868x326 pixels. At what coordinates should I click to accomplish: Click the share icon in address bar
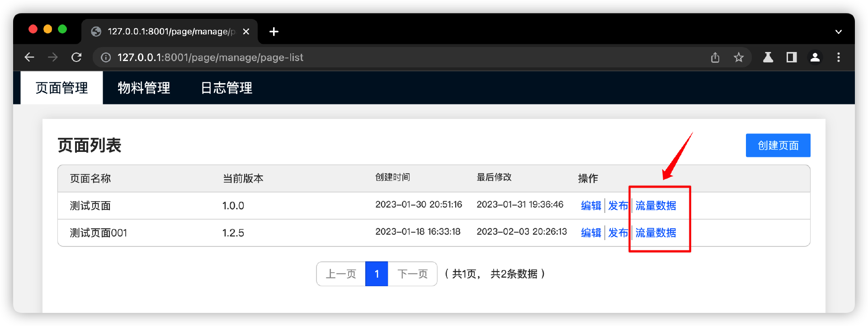coord(715,57)
